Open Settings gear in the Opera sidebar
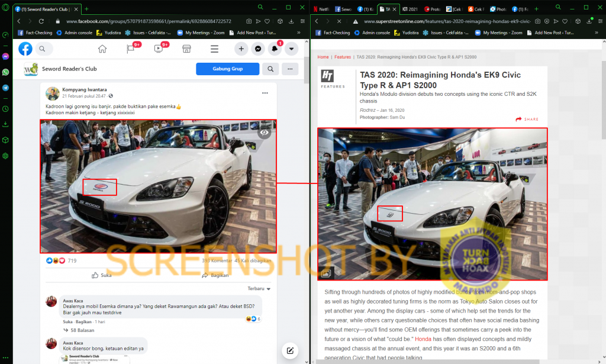 (5, 156)
